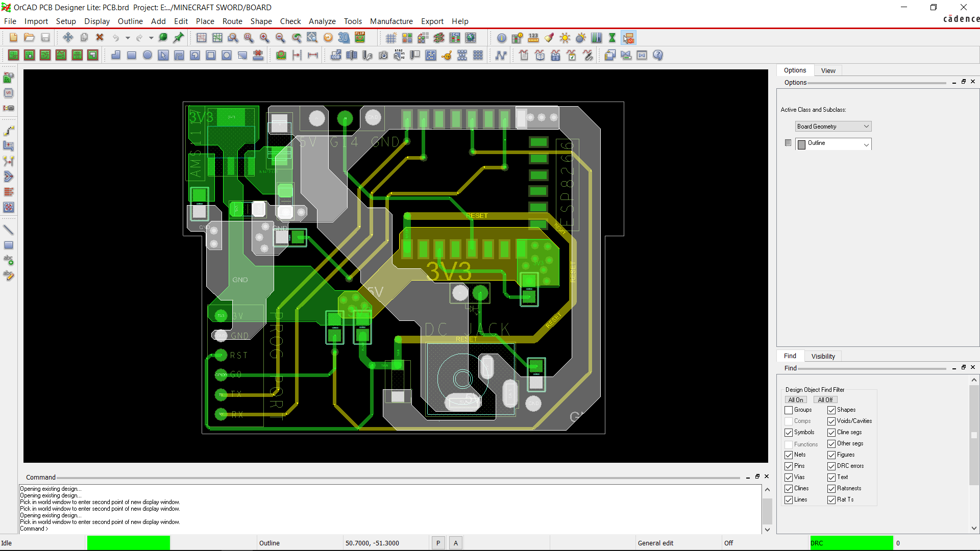Click the camera snapshot icon
The height and width of the screenshot is (551, 980).
coord(383,55)
